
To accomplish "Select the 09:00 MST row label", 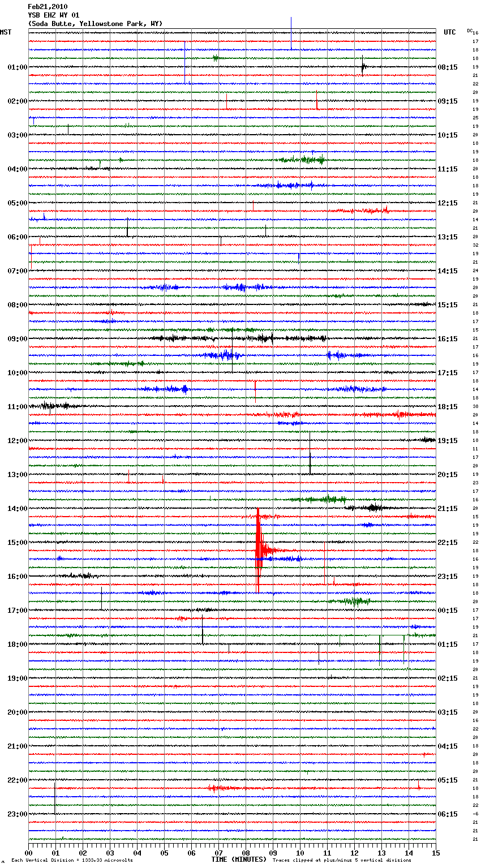I will pyautogui.click(x=17, y=339).
